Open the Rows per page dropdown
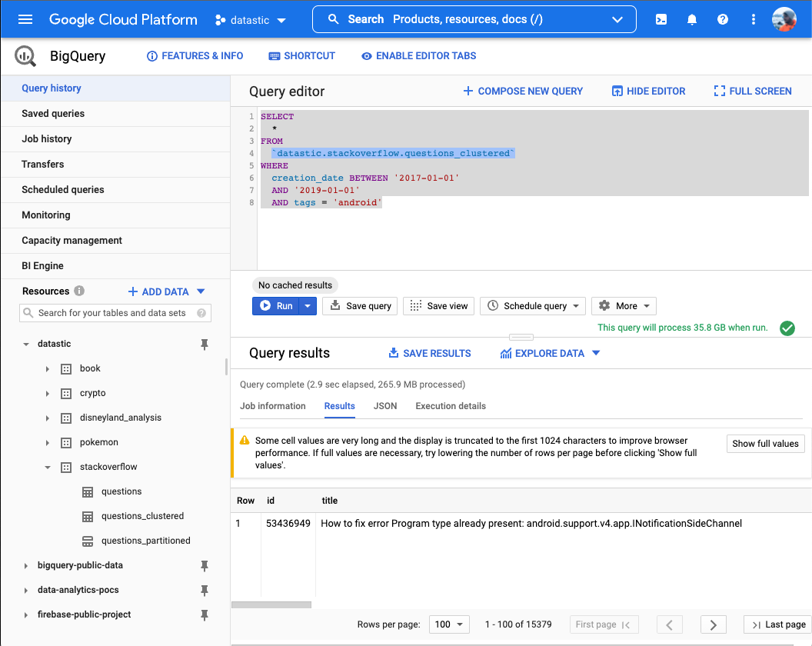 coord(449,624)
